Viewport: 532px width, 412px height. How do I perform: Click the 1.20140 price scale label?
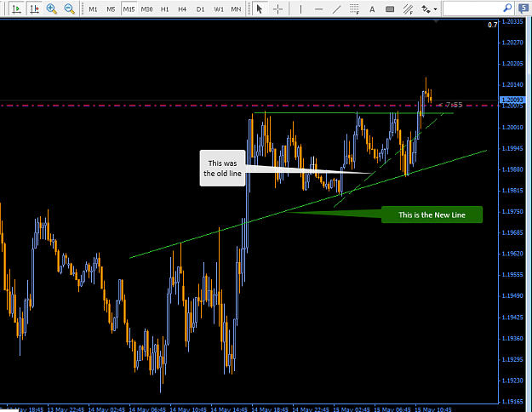tap(512, 84)
